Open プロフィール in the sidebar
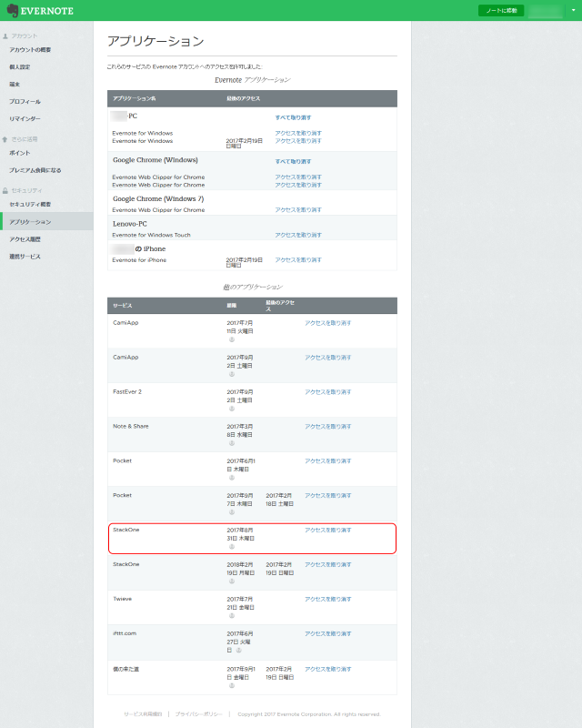This screenshot has height=728, width=582. click(x=25, y=101)
